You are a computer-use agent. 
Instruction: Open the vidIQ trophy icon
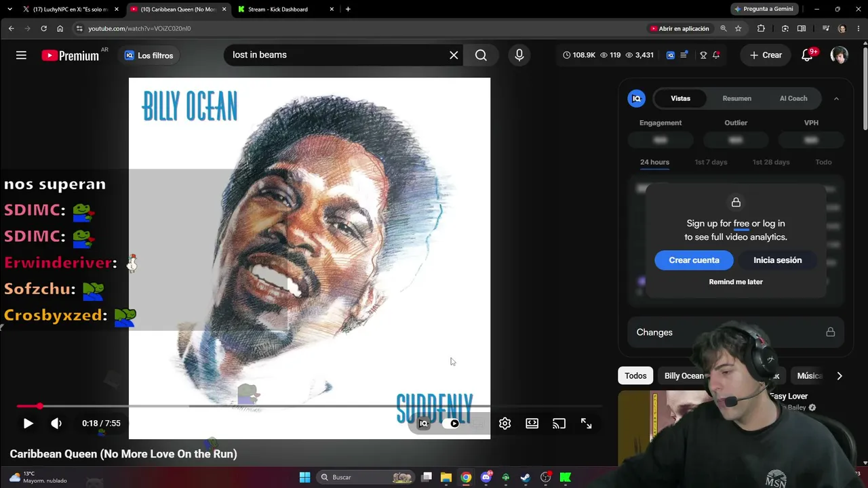click(703, 56)
